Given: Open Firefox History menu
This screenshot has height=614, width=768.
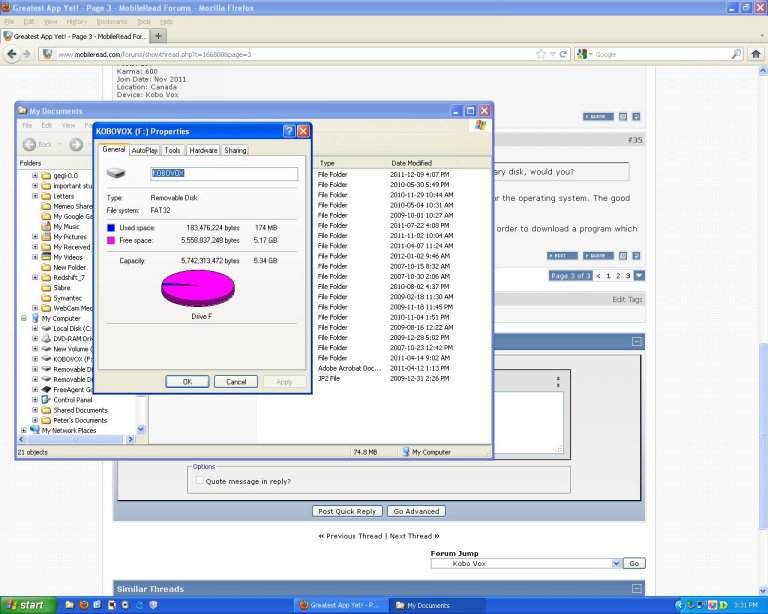Looking at the screenshot, I should pos(76,22).
